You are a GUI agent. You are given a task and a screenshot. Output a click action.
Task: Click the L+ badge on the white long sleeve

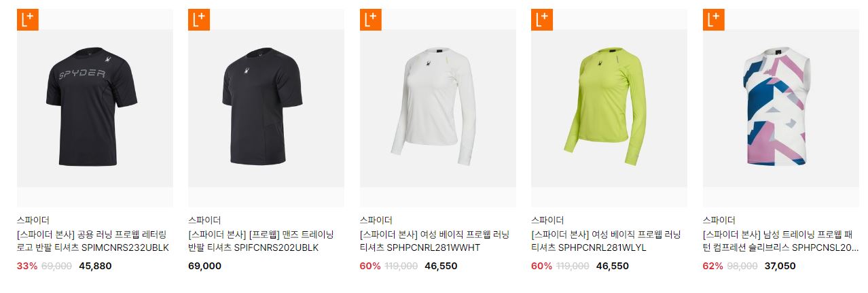pyautogui.click(x=371, y=20)
